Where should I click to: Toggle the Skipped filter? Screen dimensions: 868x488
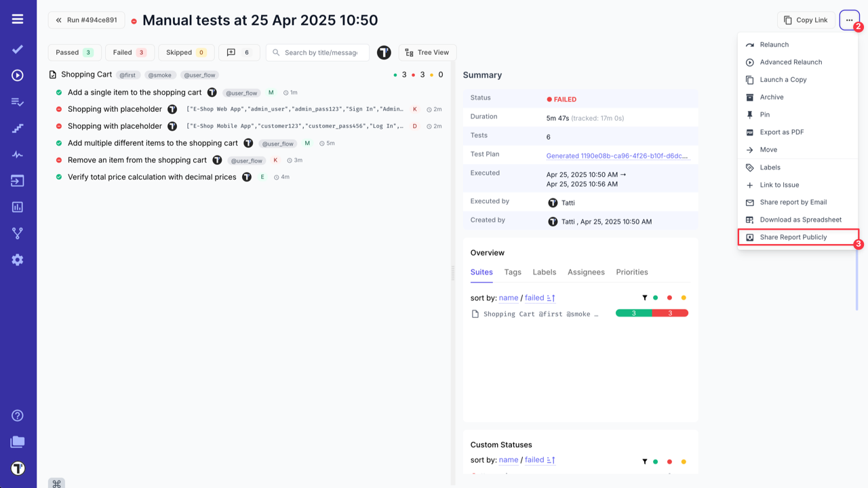coord(186,52)
